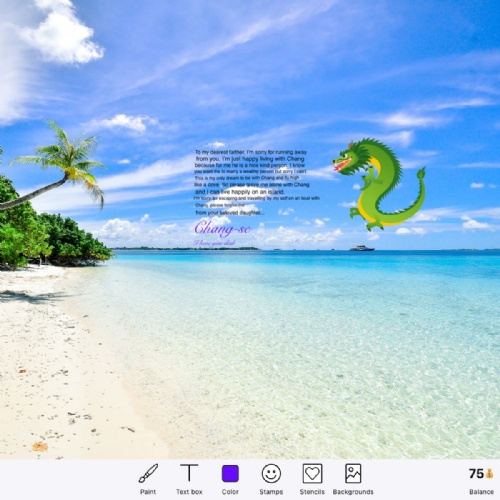Screen dimensions: 500x500
Task: Select the green dragon stamp on canvas
Action: click(379, 184)
